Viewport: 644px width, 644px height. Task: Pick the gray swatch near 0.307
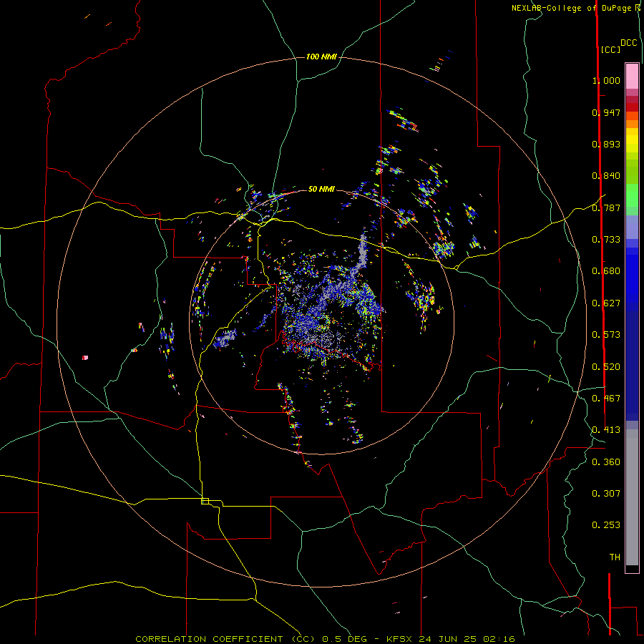[632, 497]
